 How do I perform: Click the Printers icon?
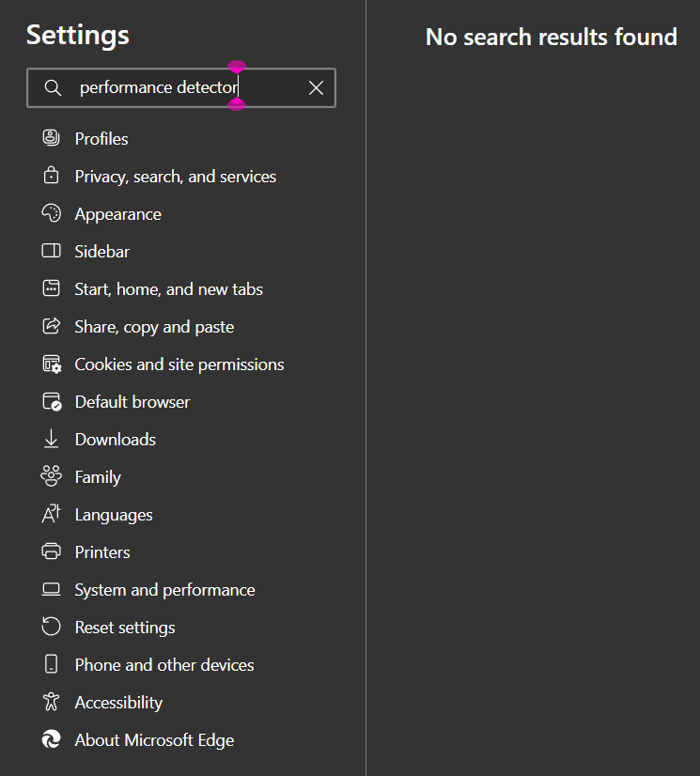point(51,551)
